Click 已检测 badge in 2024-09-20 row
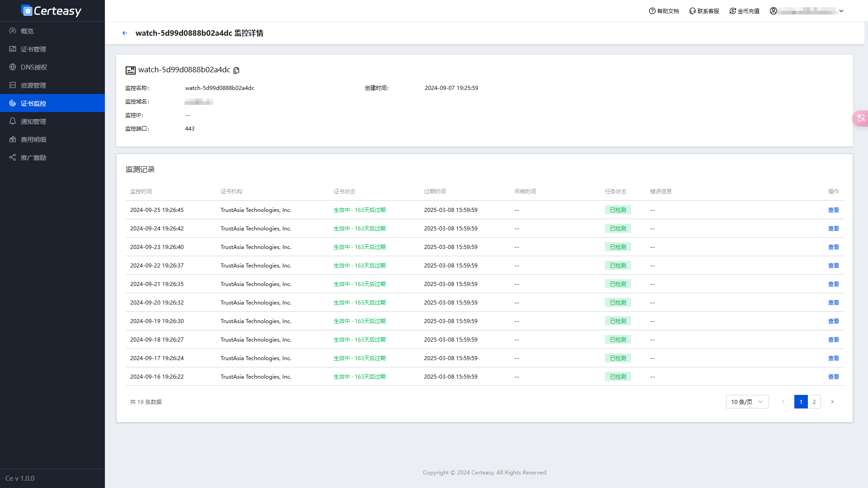This screenshot has width=868, height=488. [x=618, y=303]
